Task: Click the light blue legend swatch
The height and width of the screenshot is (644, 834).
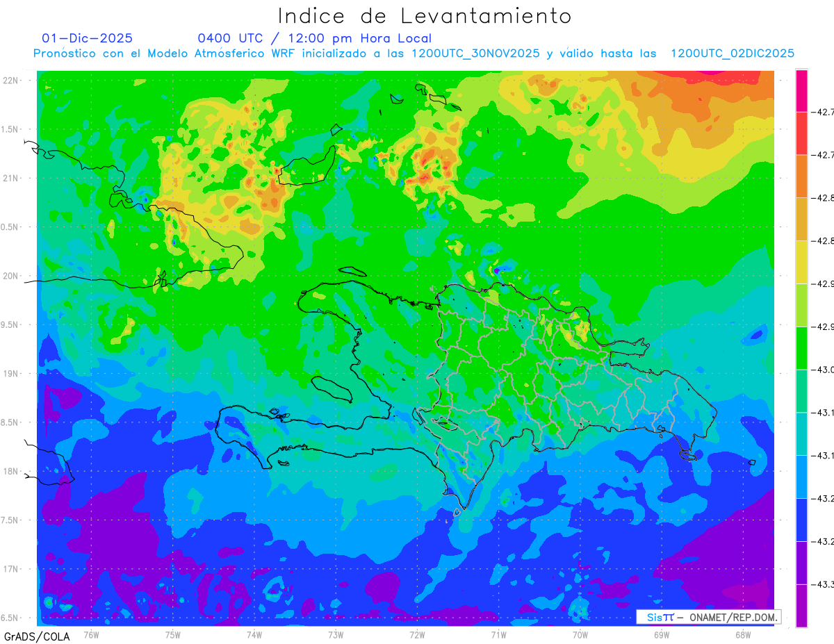Action: pyautogui.click(x=801, y=477)
